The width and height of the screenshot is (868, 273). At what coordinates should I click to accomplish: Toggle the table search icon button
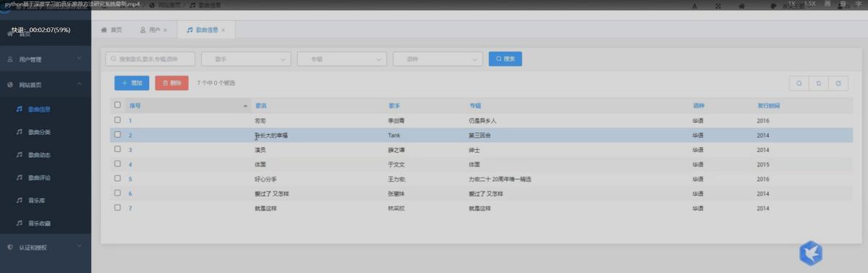pos(799,84)
